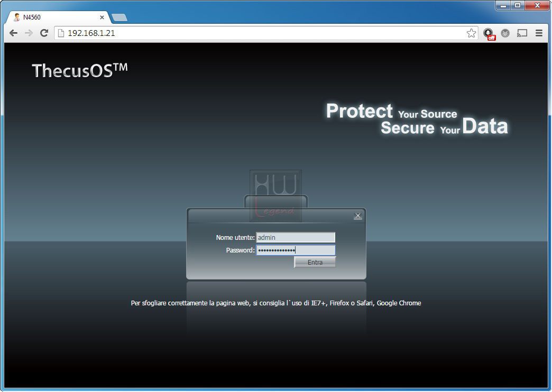Screen dimensions: 552x392
Task: Click the Password field
Action: [296, 250]
